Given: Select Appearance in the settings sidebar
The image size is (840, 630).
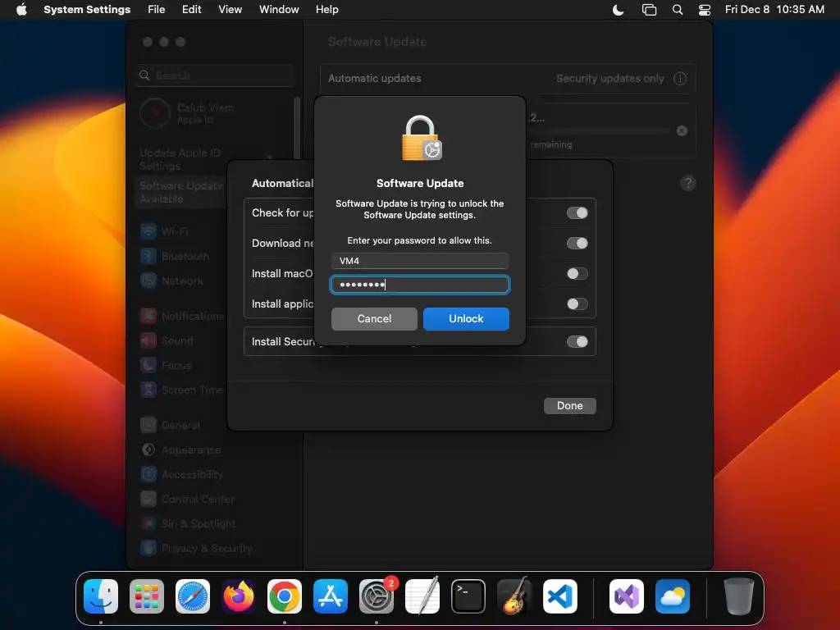Looking at the screenshot, I should [181, 450].
